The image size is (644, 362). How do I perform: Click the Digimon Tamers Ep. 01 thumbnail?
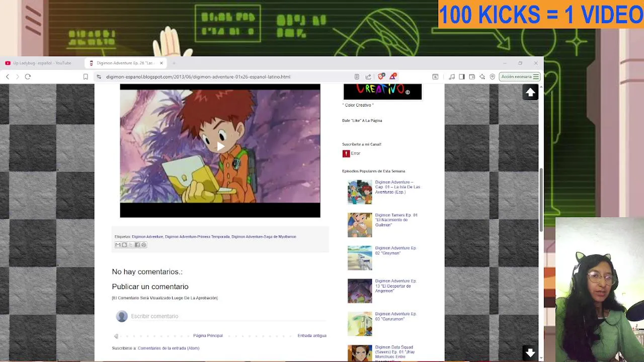360,225
